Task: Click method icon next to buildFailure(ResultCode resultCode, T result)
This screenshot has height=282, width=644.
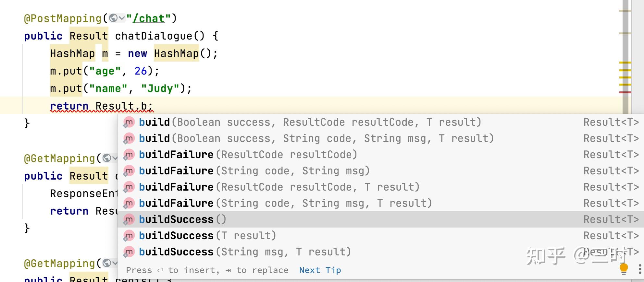Action: point(129,187)
